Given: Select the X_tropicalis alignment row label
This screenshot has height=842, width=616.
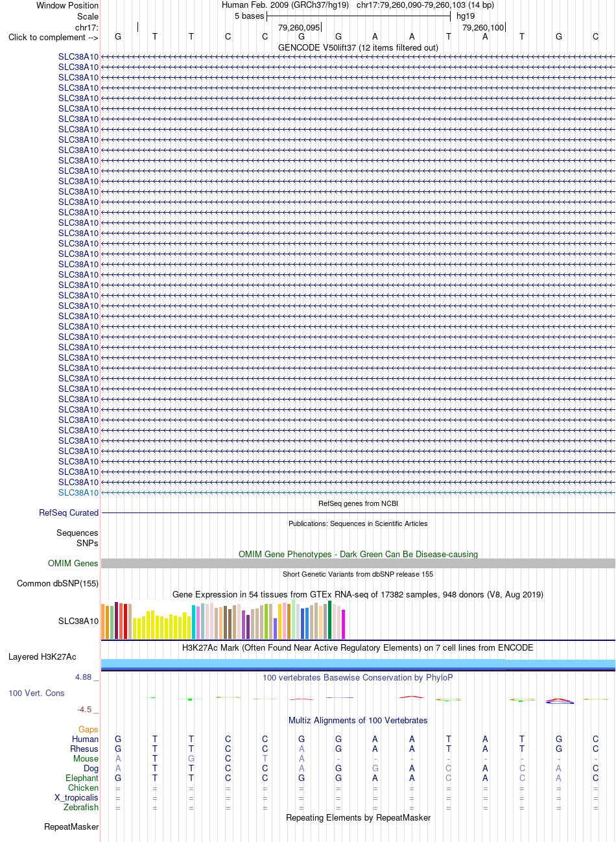Looking at the screenshot, I should tap(77, 797).
